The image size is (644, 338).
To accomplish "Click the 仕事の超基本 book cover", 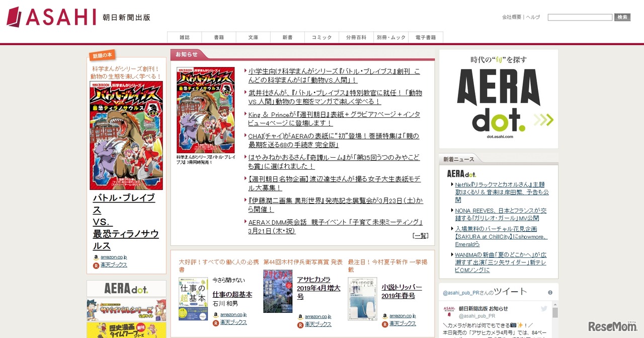I will [x=193, y=299].
